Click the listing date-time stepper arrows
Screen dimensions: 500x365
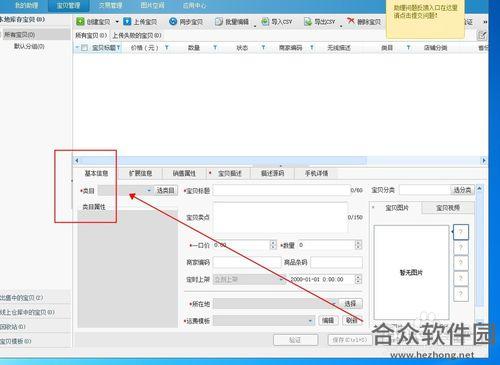click(358, 279)
